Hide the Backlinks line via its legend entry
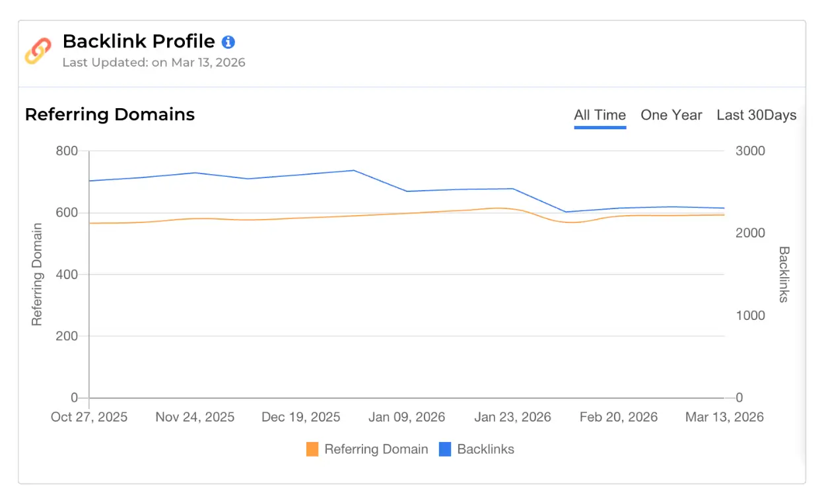Image resolution: width=824 pixels, height=504 pixels. click(x=487, y=449)
